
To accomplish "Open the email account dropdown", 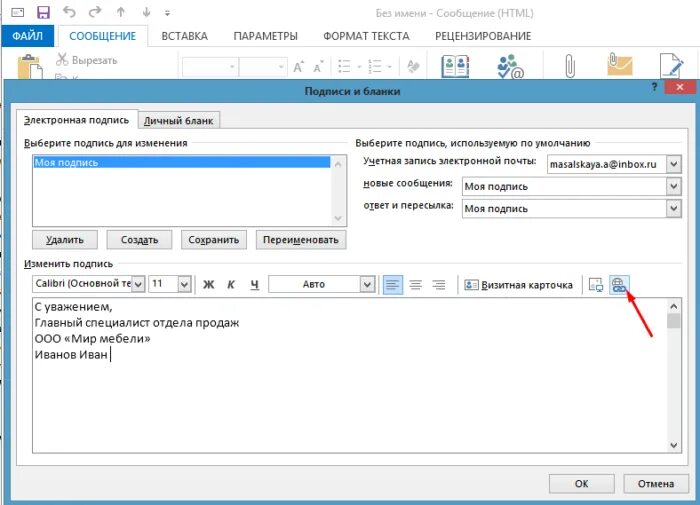I will (x=673, y=164).
